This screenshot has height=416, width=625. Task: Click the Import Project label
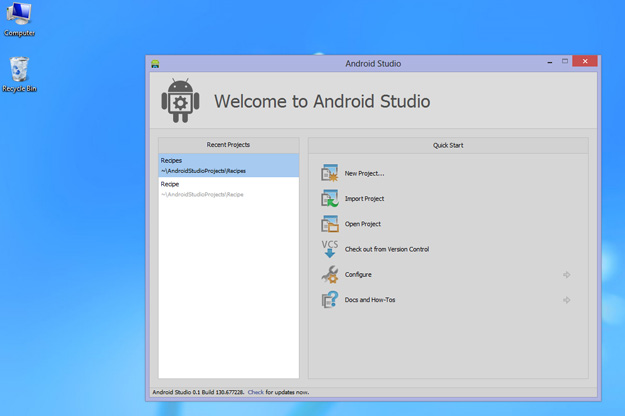(x=364, y=198)
